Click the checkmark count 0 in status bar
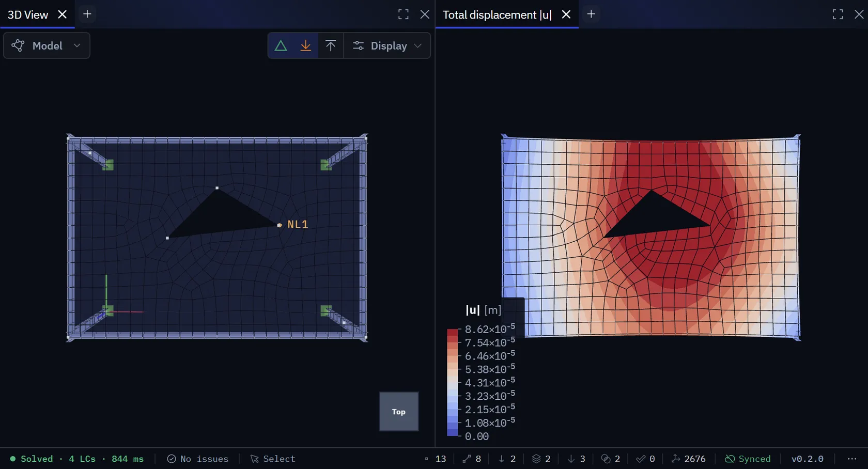The height and width of the screenshot is (469, 868). [x=646, y=459]
